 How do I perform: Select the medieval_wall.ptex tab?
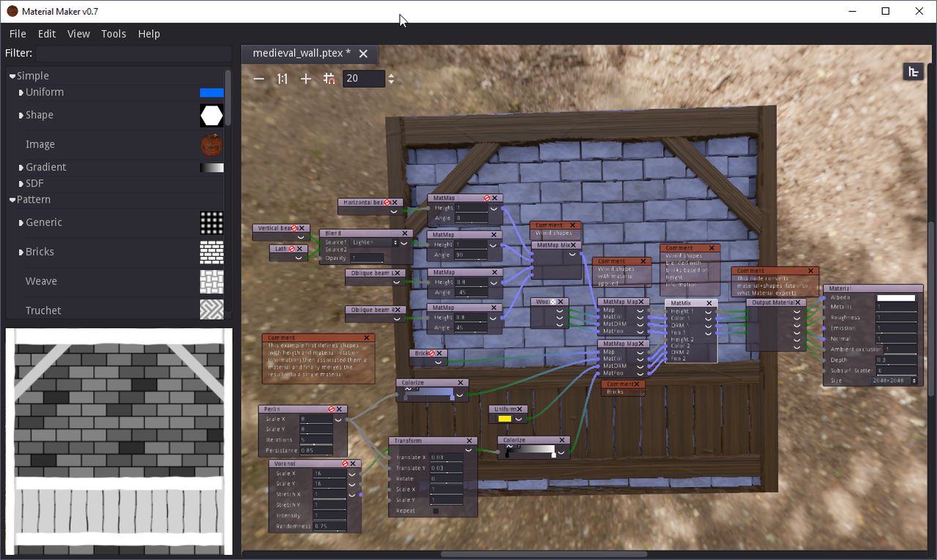tap(302, 53)
